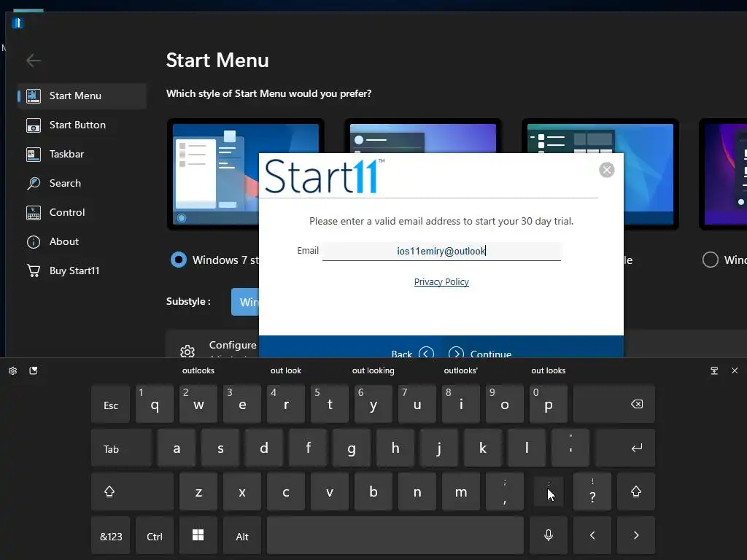The height and width of the screenshot is (560, 747).
Task: Click the Control keyboard sidebar icon
Action: pos(34,213)
